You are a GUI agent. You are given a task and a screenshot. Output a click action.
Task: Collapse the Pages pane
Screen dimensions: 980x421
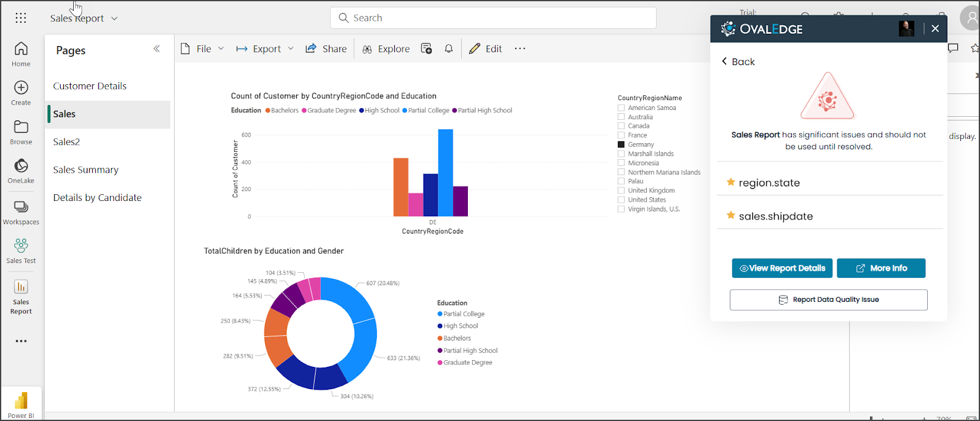coord(157,49)
